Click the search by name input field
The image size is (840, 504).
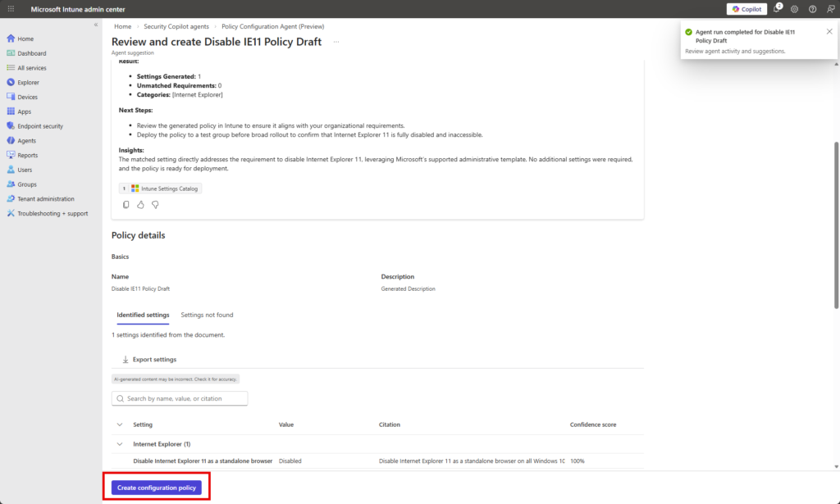[x=179, y=397]
